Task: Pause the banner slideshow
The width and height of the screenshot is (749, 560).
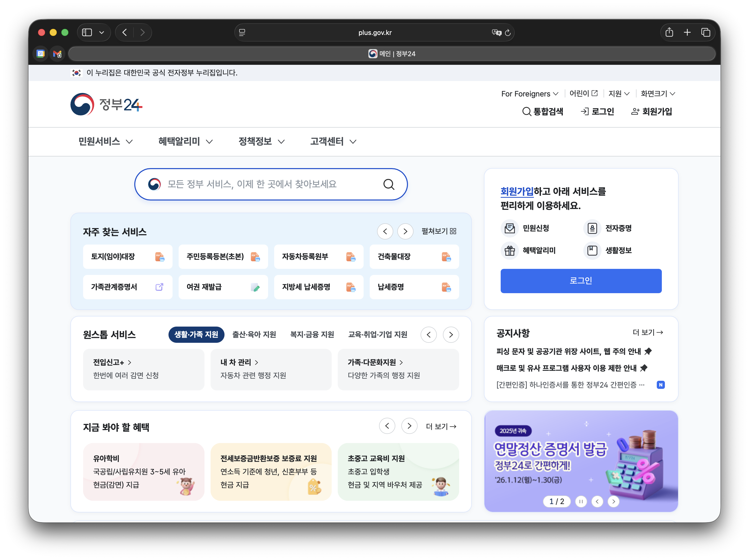Action: pyautogui.click(x=581, y=502)
